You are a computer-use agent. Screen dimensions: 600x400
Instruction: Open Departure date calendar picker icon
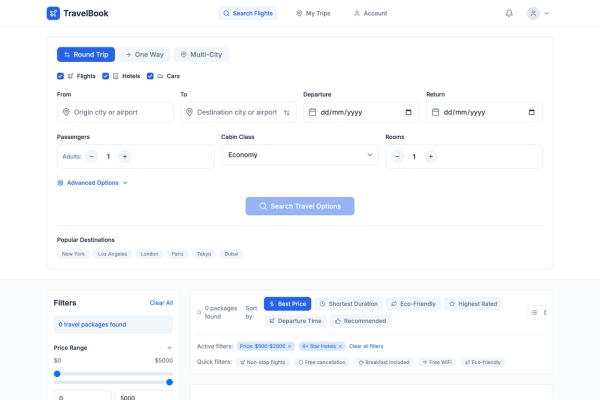408,112
